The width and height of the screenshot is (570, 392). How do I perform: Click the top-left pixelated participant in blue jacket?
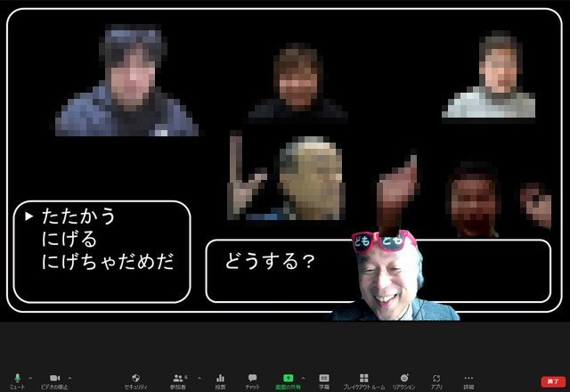(126, 80)
